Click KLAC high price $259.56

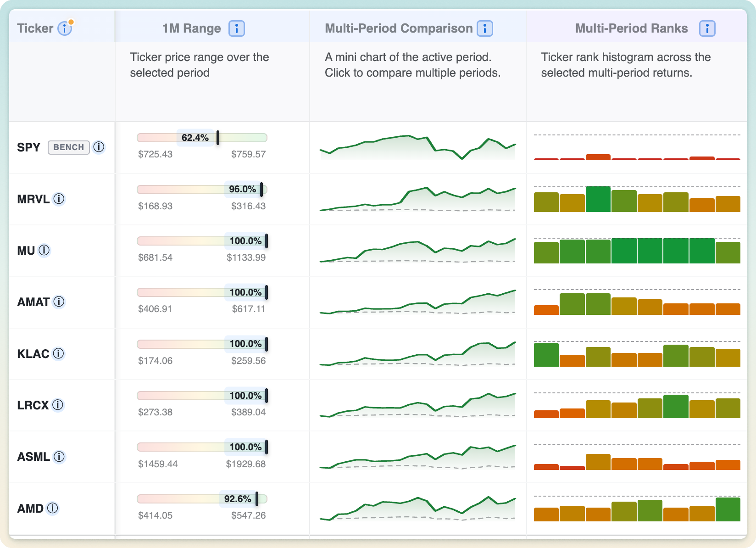tap(248, 361)
